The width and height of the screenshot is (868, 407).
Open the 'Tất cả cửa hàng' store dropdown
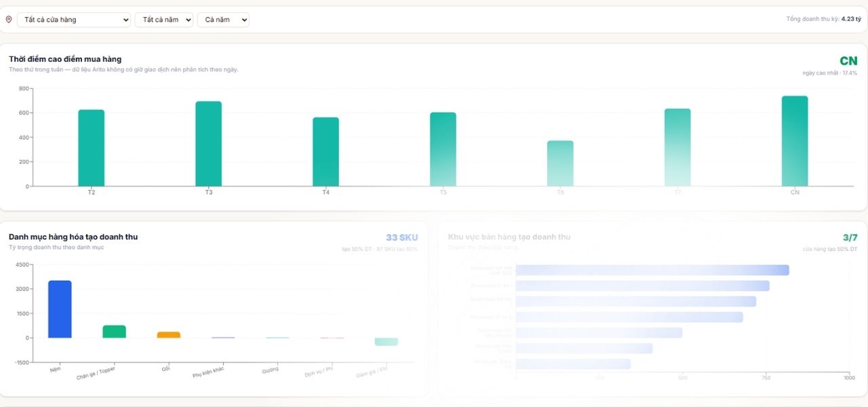click(74, 20)
